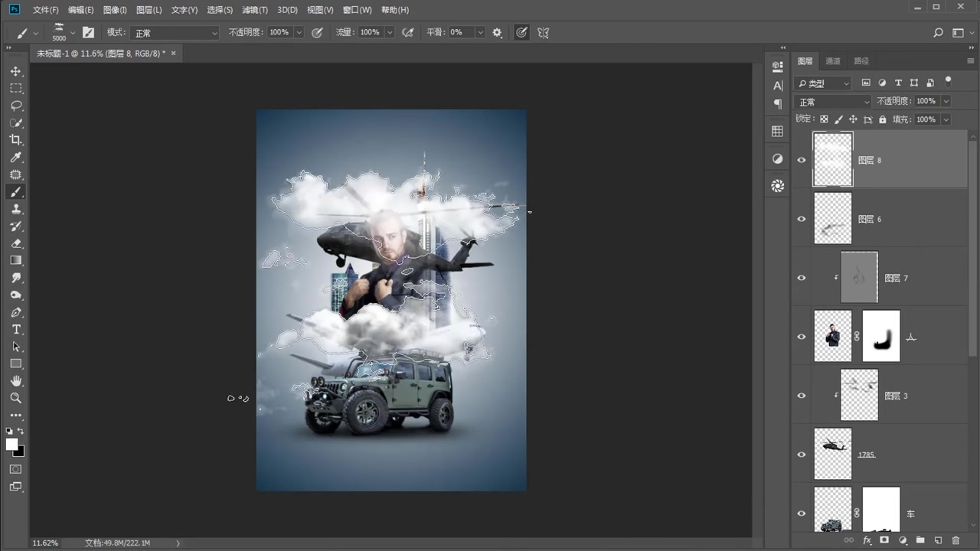Open the layers panel options menu
Viewport: 980px width, 551px height.
[971, 61]
